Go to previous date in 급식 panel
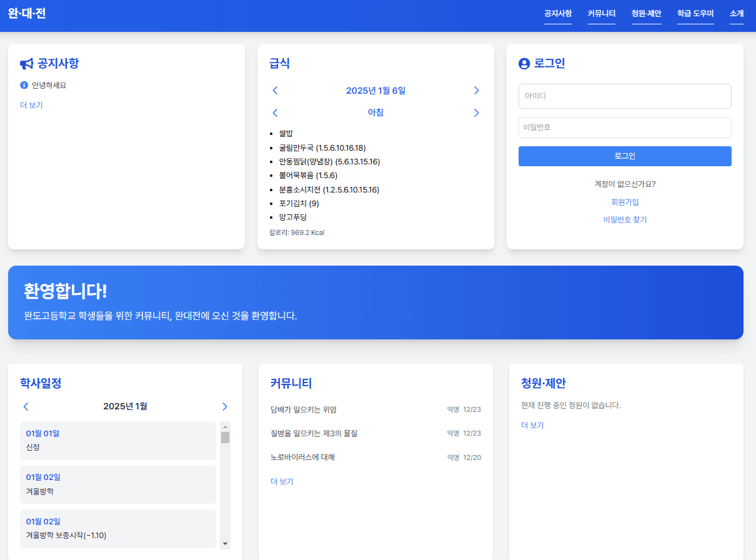The width and height of the screenshot is (756, 560). point(275,91)
